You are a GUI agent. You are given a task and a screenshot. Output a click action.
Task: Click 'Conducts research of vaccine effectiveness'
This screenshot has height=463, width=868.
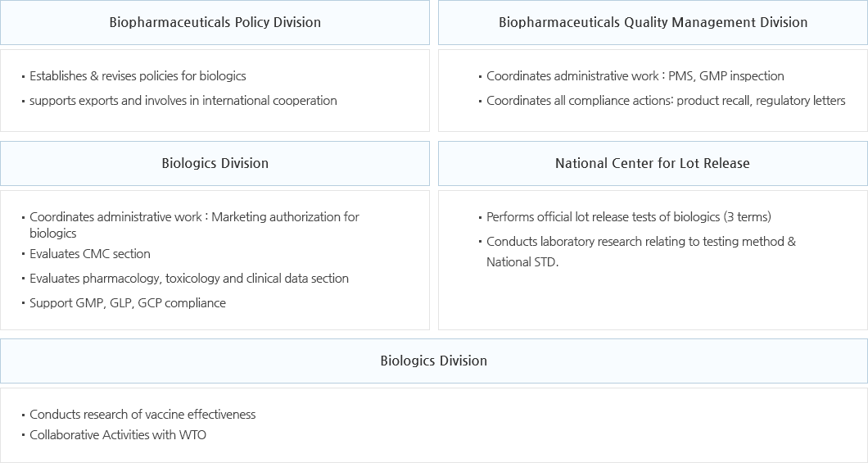142,415
